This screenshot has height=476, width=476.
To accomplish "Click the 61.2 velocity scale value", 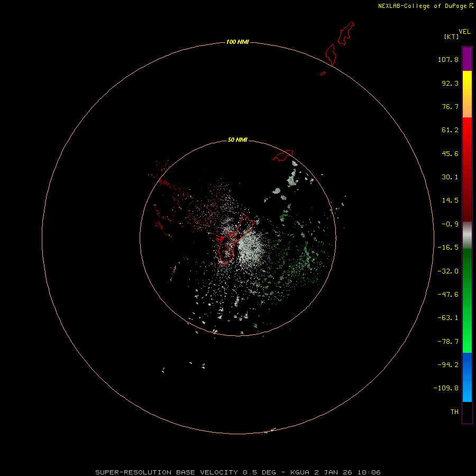I will [x=450, y=130].
